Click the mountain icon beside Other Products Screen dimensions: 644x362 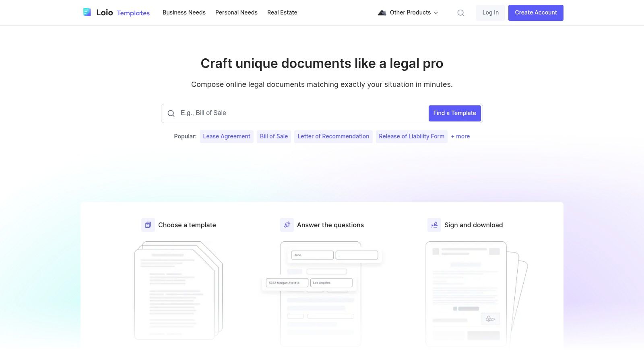(382, 13)
